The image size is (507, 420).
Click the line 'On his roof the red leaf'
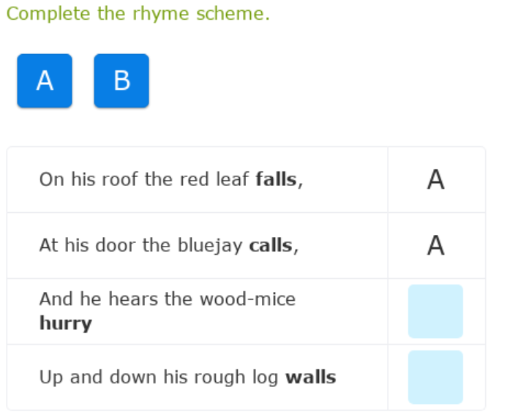coord(146,179)
